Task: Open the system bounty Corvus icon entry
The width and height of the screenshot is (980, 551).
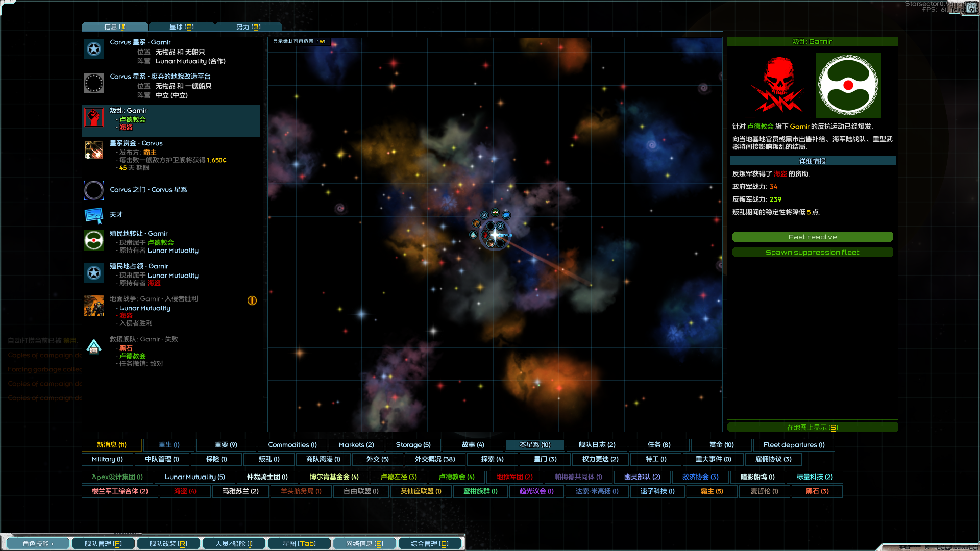Action: click(x=94, y=151)
